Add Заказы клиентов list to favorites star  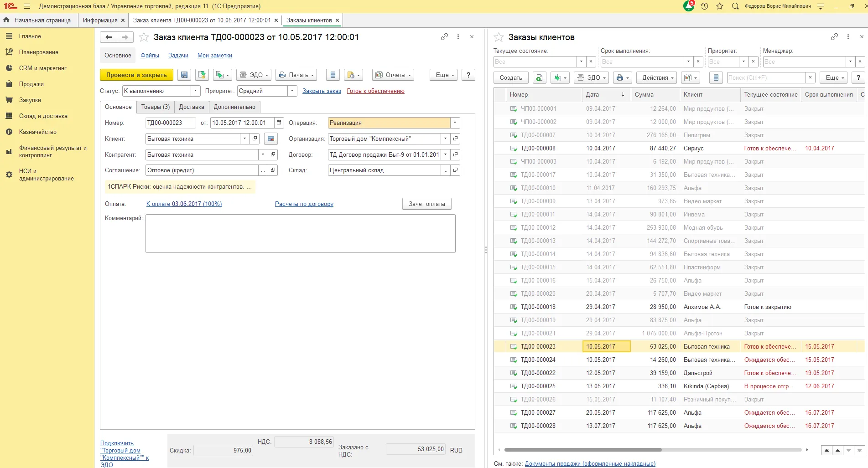[499, 37]
